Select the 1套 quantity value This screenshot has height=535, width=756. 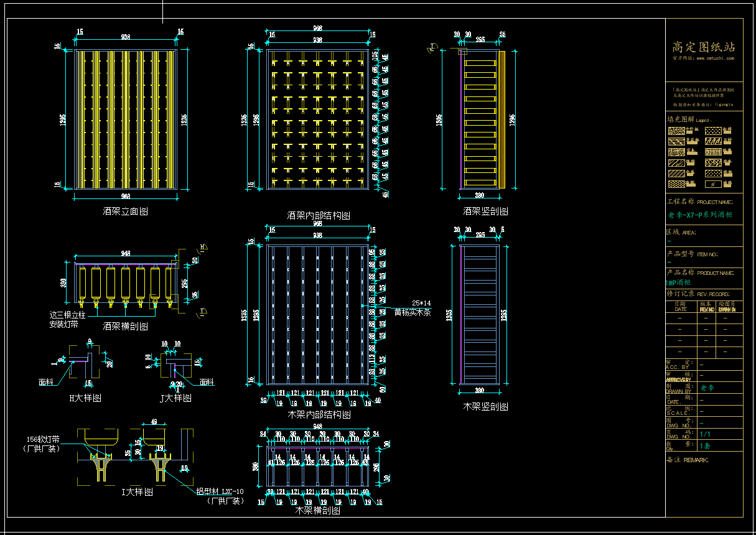(x=705, y=446)
